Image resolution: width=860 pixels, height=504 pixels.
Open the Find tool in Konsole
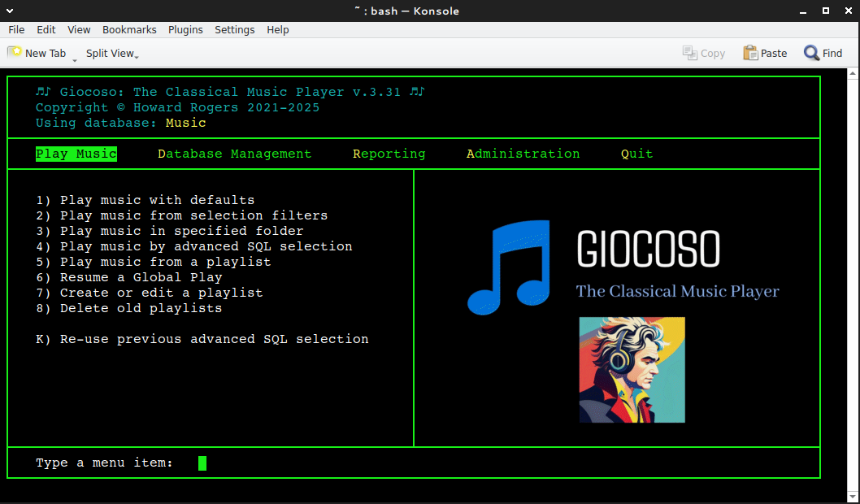coord(823,53)
